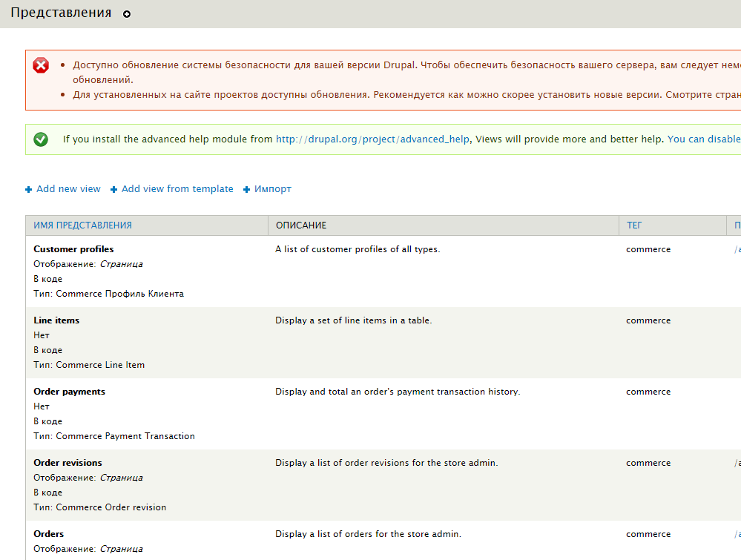This screenshot has width=741, height=560.
Task: Open the Add new view link
Action: [68, 189]
